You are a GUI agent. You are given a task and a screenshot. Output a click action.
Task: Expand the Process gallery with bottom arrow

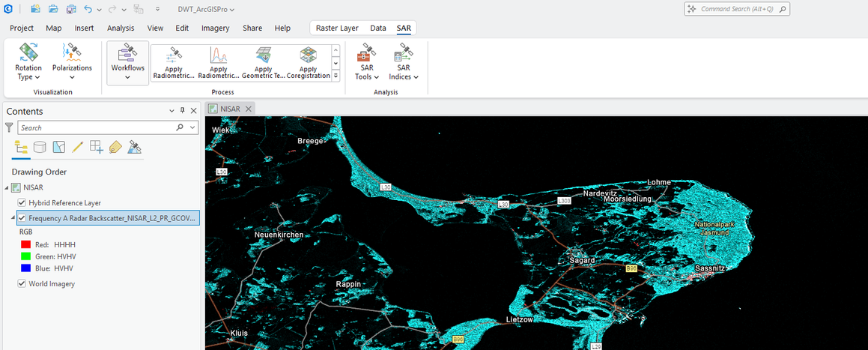pyautogui.click(x=336, y=76)
